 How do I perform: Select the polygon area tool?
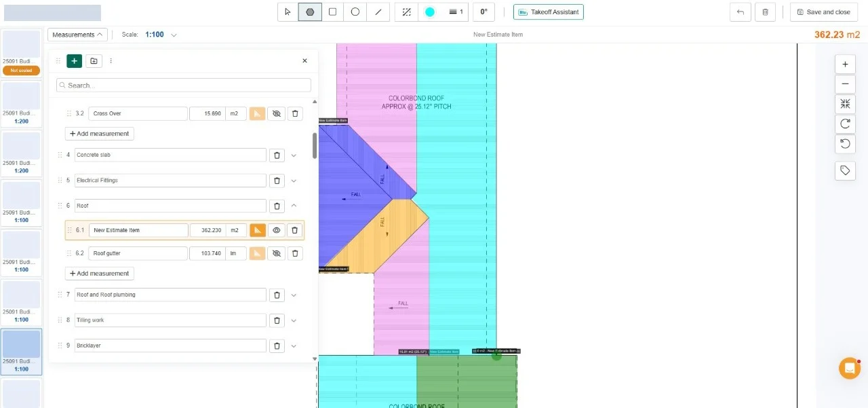coord(310,12)
